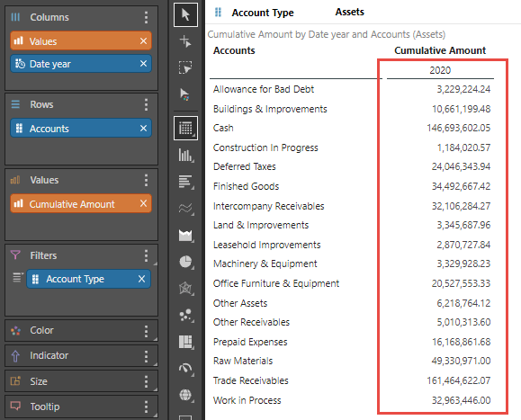
Task: Remove Date year chip from Columns
Action: coord(143,64)
